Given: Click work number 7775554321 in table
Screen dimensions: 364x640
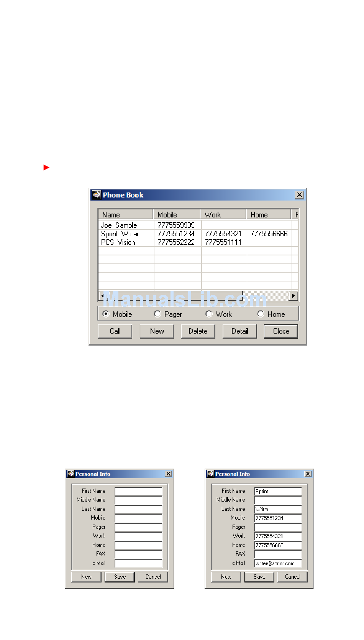Looking at the screenshot, I should click(223, 234).
